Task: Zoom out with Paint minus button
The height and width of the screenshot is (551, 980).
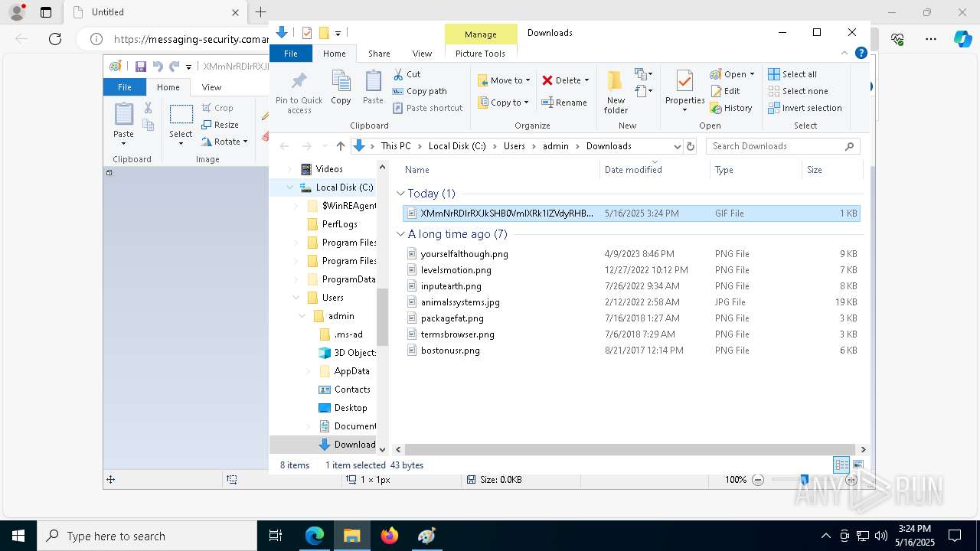Action: pyautogui.click(x=758, y=480)
